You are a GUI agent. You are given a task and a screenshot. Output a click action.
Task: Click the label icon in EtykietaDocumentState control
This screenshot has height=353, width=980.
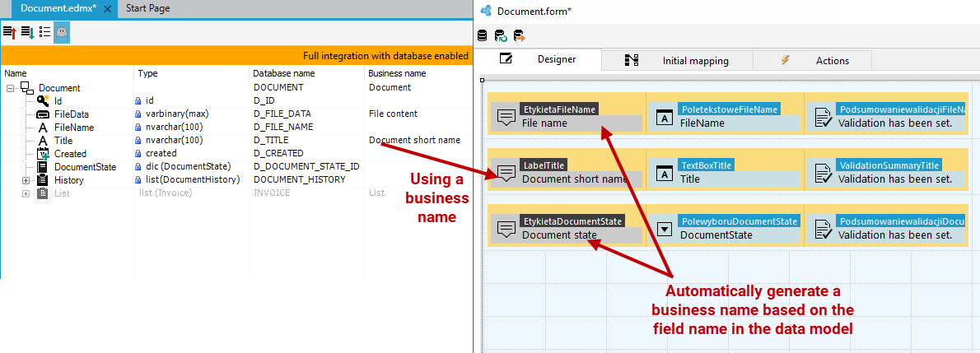click(506, 230)
